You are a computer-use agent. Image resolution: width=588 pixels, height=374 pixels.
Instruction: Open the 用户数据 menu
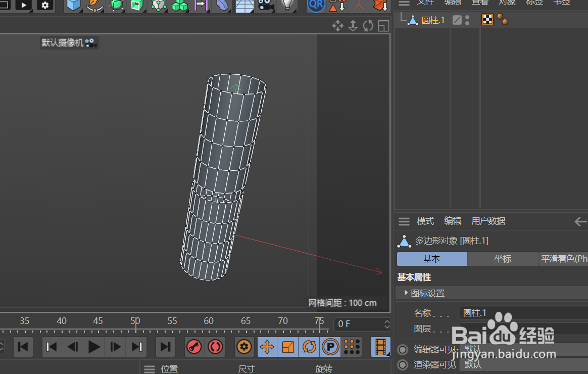pos(488,221)
